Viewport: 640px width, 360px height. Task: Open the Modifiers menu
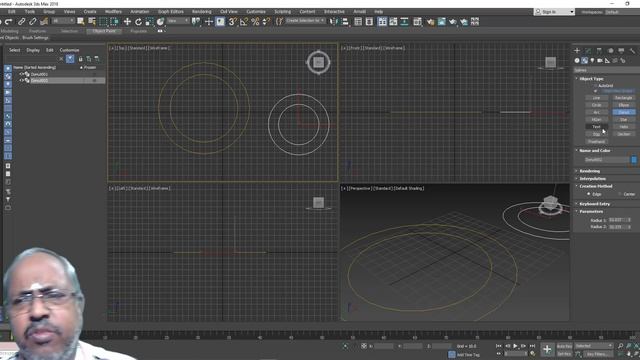pos(113,11)
